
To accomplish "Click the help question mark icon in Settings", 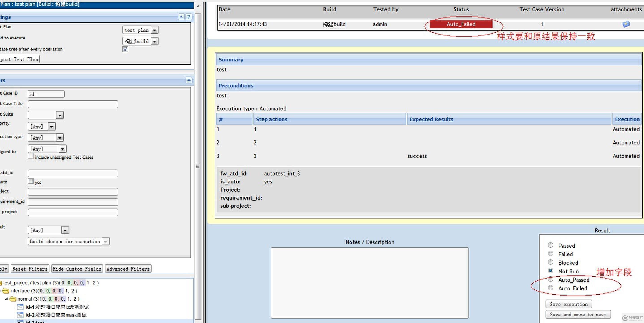I will pos(189,17).
